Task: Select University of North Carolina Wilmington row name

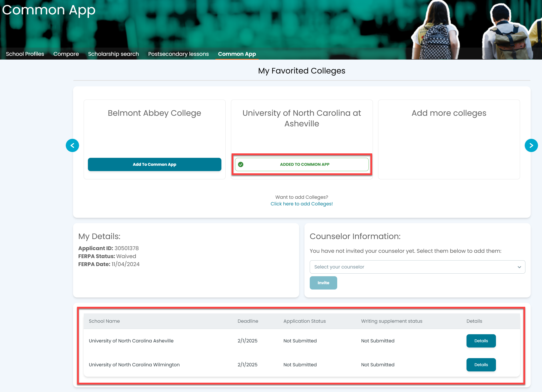Action: point(134,365)
